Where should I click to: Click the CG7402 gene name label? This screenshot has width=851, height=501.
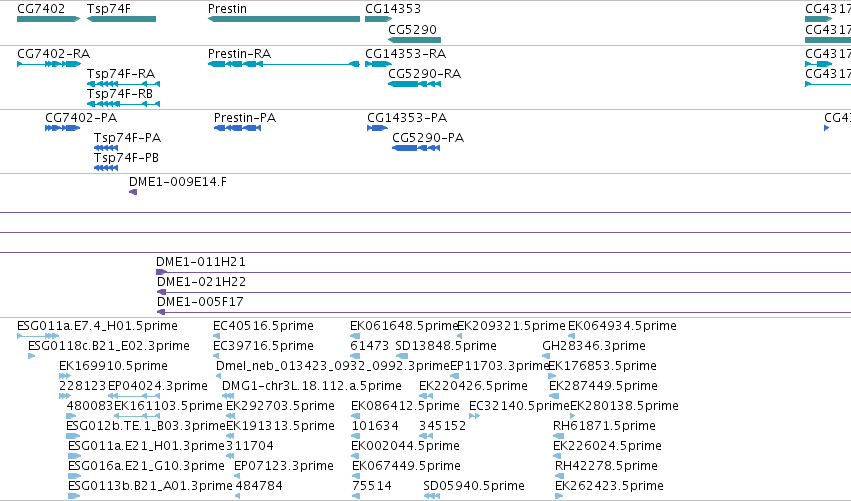[41, 9]
